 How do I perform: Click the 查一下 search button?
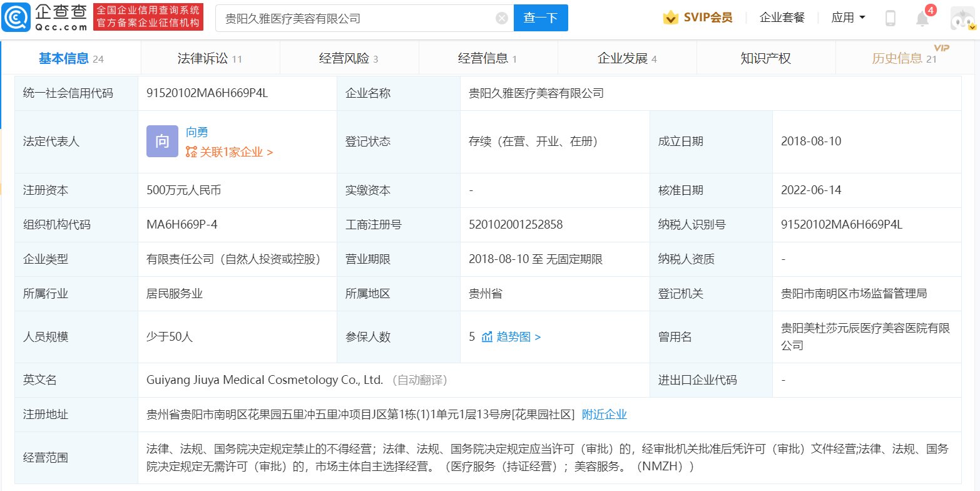pyautogui.click(x=541, y=18)
